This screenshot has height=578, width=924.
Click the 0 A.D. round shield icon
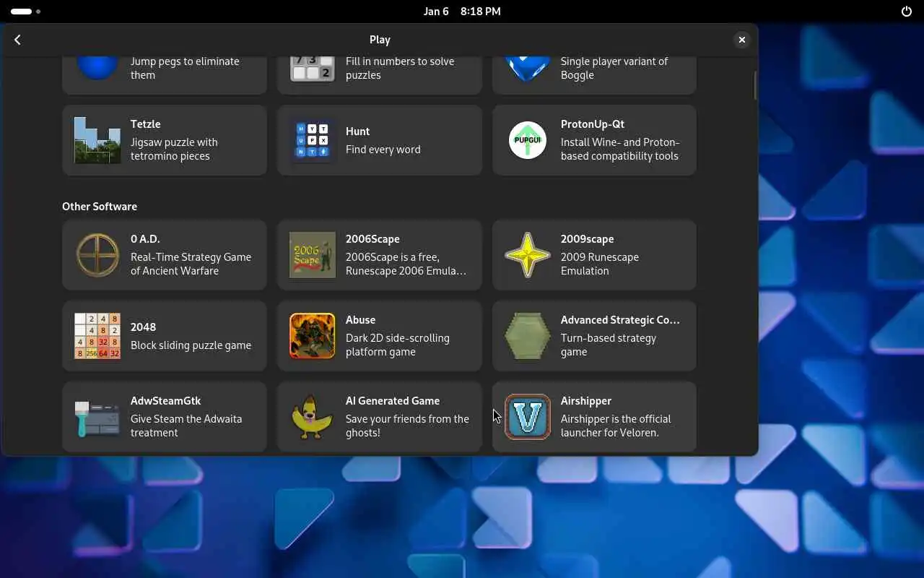click(x=97, y=255)
